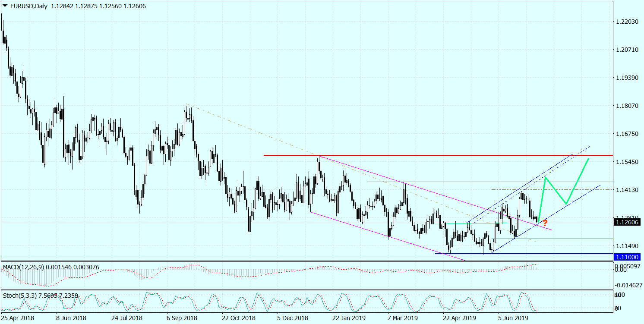This screenshot has height=324, width=644.
Task: Click the 1.15450 price axis label
Action: pos(628,162)
